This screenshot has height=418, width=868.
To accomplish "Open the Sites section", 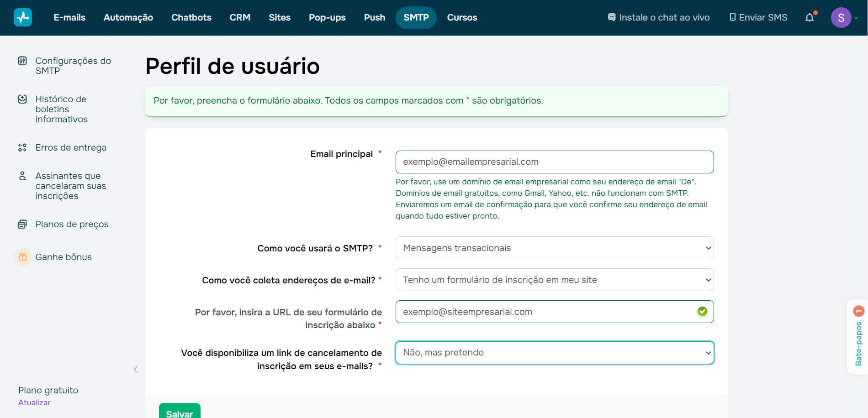I will 280,17.
